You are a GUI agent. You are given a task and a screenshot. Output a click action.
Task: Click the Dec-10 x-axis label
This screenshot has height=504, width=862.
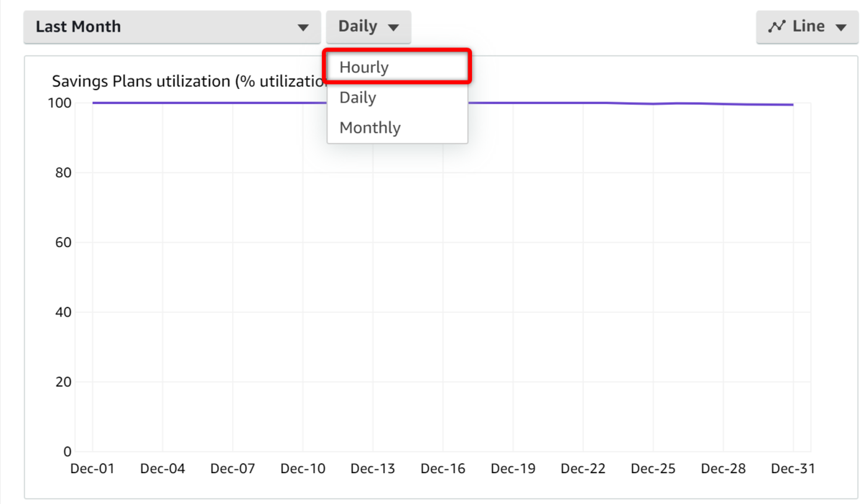[x=302, y=469]
